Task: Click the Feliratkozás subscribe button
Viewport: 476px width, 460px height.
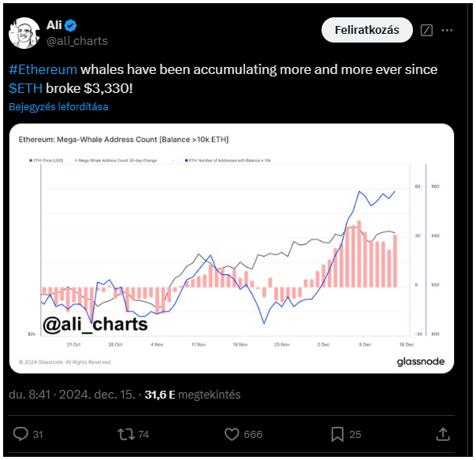Action: [x=367, y=30]
